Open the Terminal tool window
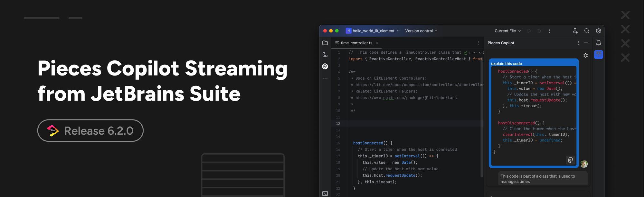This screenshot has height=197, width=644. [x=325, y=193]
